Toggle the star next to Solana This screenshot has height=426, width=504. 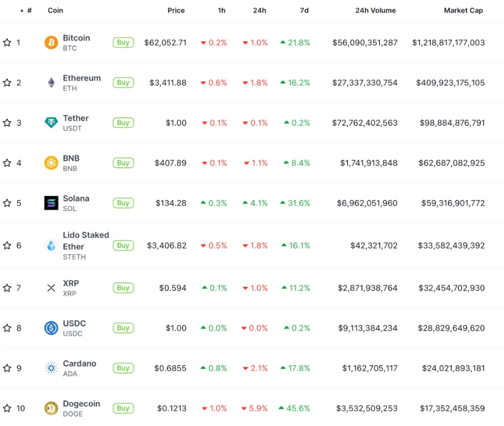(x=7, y=203)
